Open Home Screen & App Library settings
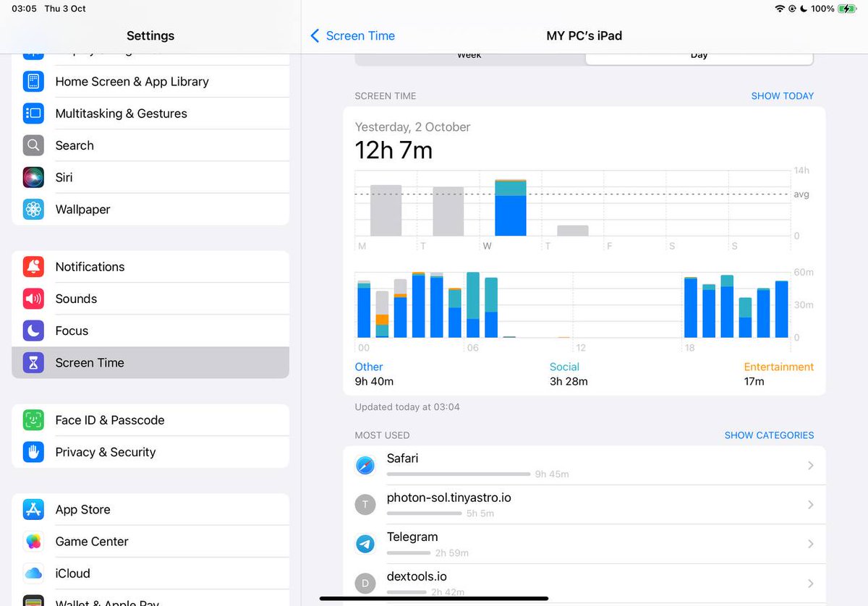 click(x=150, y=82)
